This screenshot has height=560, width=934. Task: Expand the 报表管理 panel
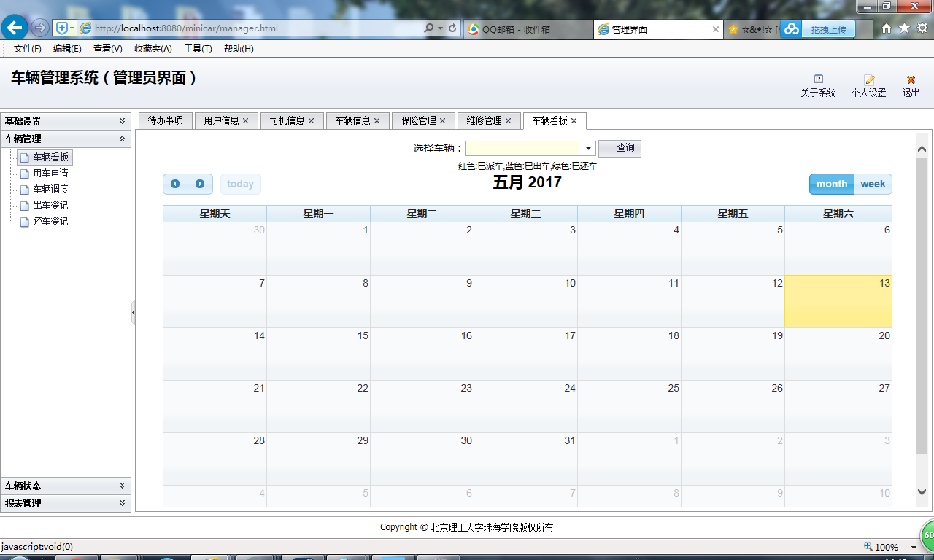(66, 503)
